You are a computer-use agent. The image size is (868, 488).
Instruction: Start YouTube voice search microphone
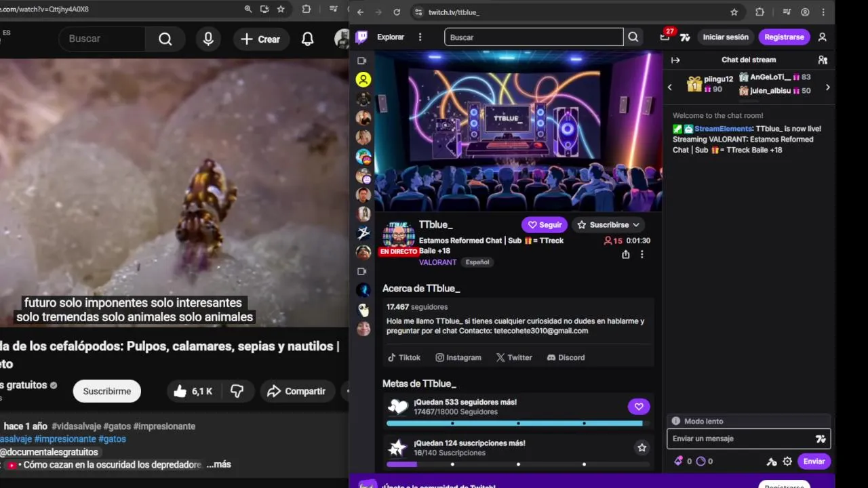click(208, 39)
